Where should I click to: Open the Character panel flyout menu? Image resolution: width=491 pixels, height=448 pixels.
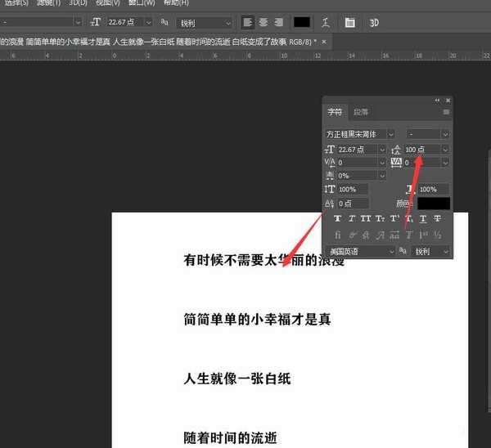click(x=446, y=112)
